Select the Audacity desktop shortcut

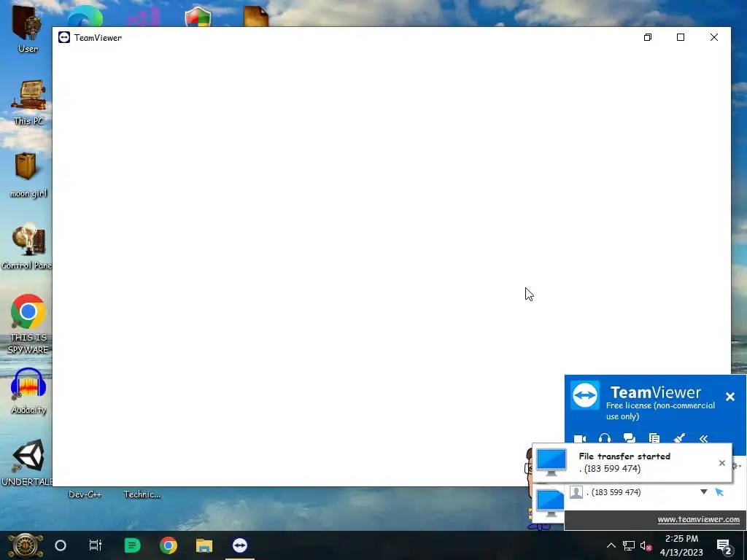tap(28, 392)
